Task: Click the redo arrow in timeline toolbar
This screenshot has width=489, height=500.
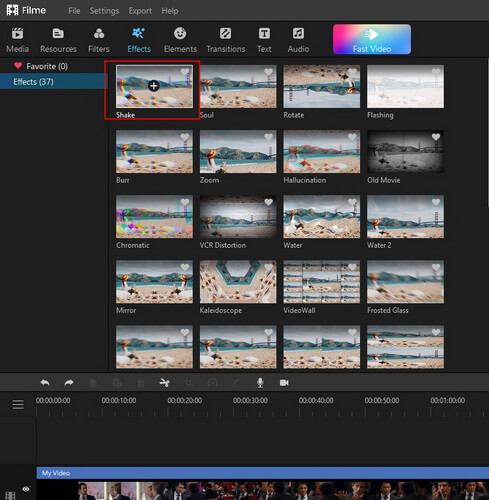Action: click(x=69, y=383)
